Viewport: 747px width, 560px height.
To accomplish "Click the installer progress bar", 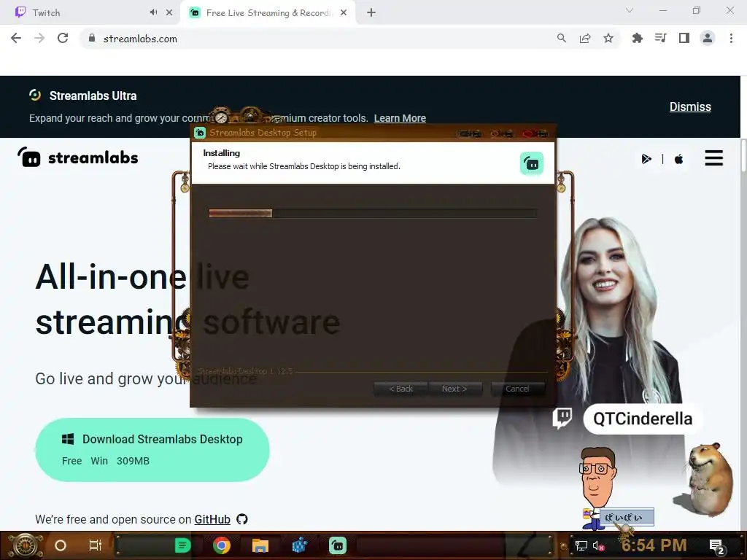I will (373, 214).
